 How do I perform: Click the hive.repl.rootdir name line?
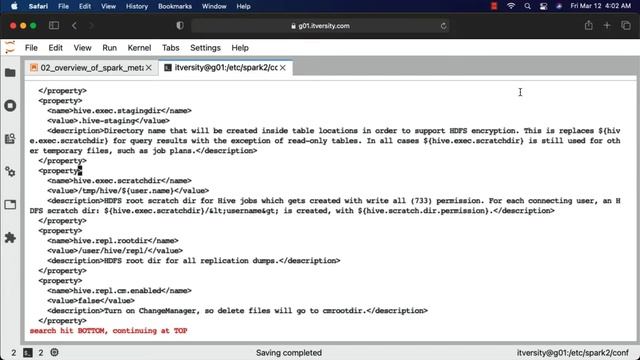(113, 241)
